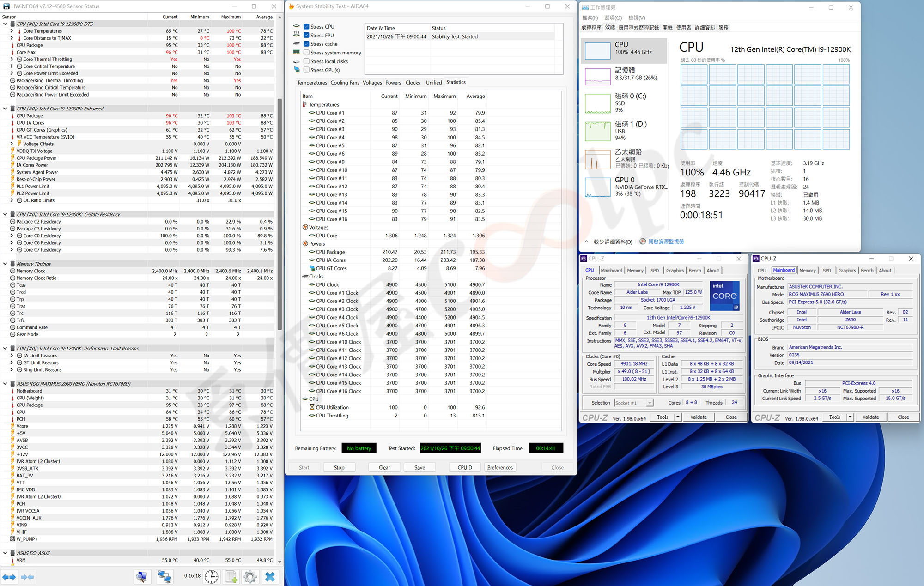The width and height of the screenshot is (924, 586).
Task: Click HWiNFO logging sheet plus icon
Action: [x=231, y=576]
